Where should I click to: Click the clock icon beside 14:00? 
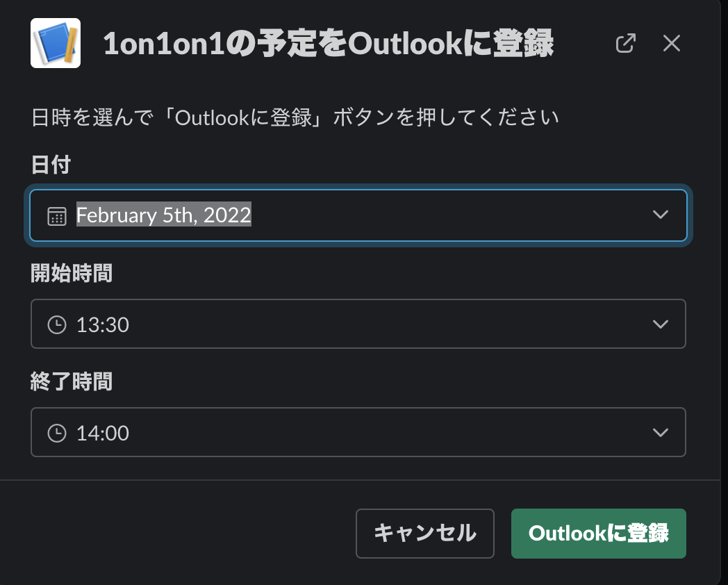pyautogui.click(x=56, y=433)
